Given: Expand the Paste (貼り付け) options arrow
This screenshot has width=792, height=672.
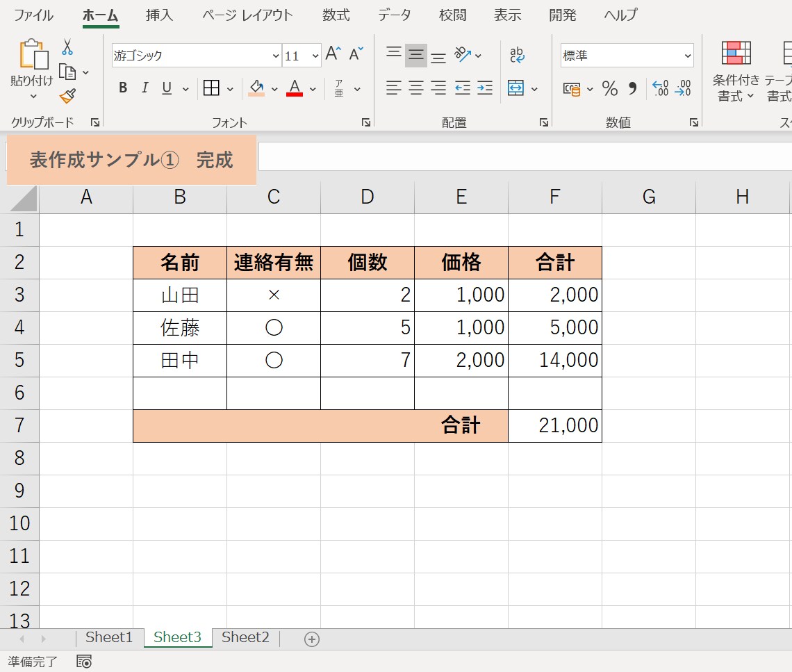Looking at the screenshot, I should coord(33,96).
